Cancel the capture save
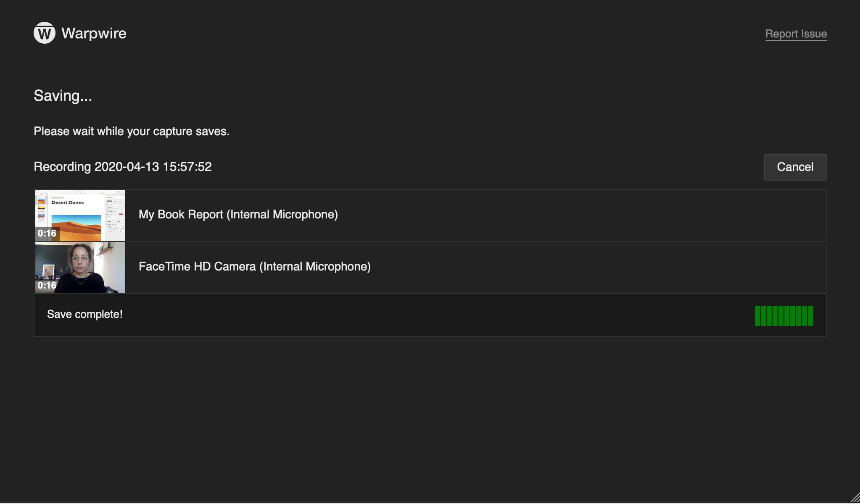 [x=795, y=167]
